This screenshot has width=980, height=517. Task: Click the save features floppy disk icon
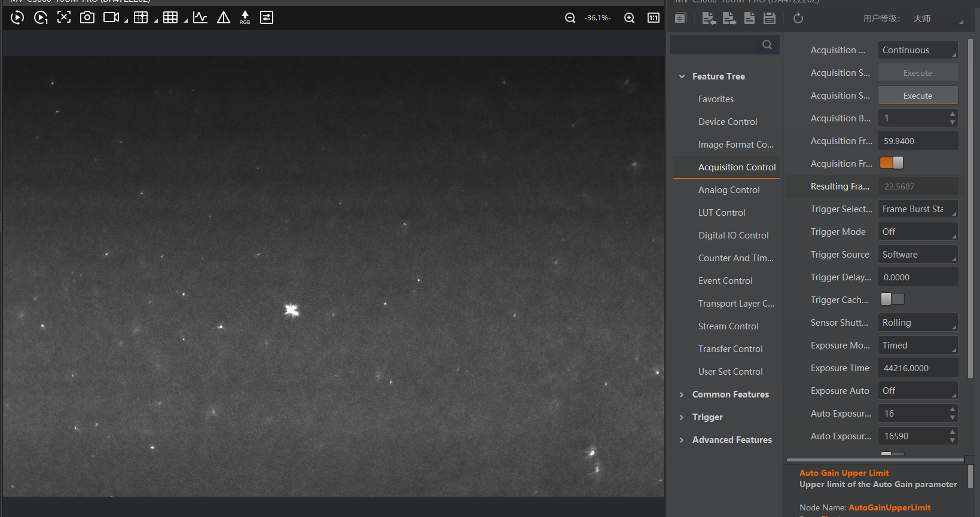(770, 19)
